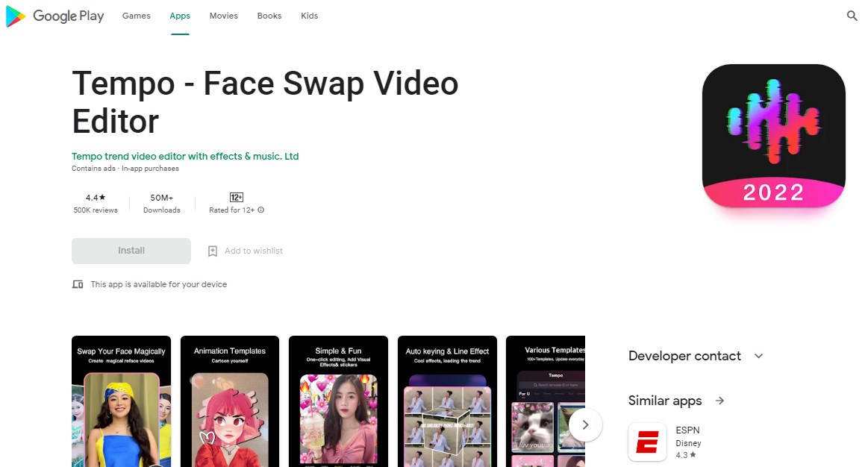Open the Swap Your Face Magically screenshot
This screenshot has height=467, width=868.
pyautogui.click(x=121, y=401)
